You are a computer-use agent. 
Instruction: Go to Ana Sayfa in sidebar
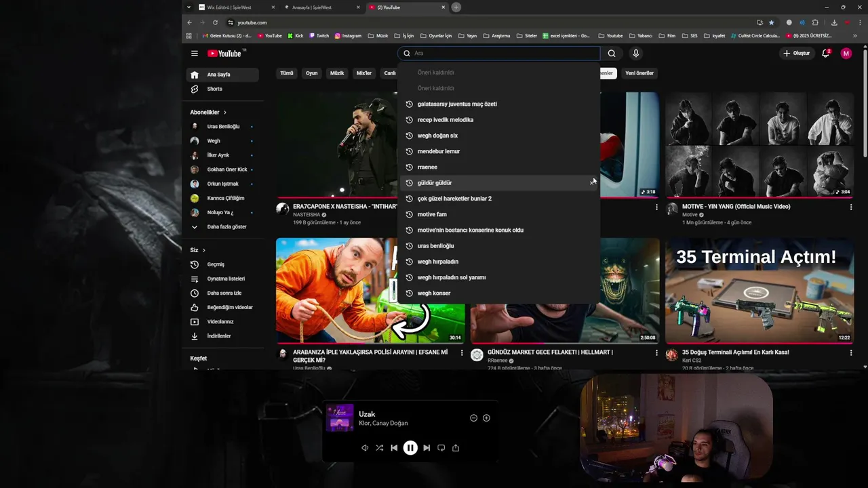(x=222, y=75)
